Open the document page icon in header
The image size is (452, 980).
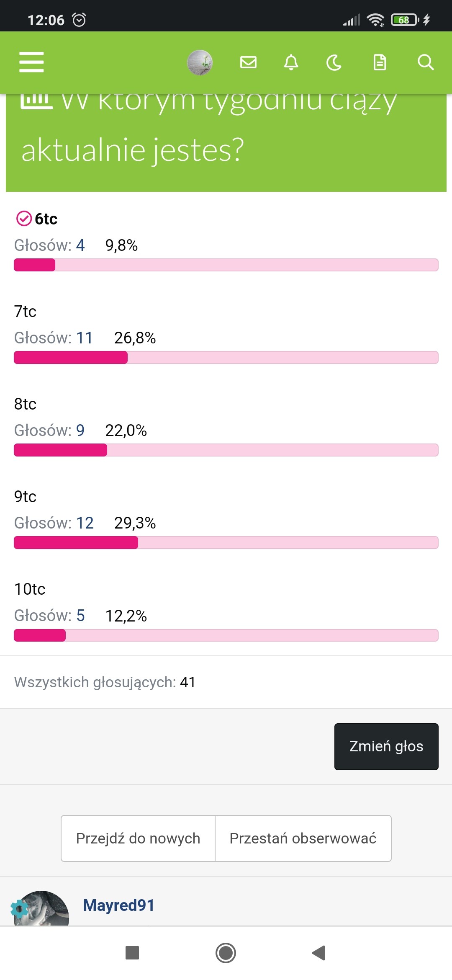point(380,62)
